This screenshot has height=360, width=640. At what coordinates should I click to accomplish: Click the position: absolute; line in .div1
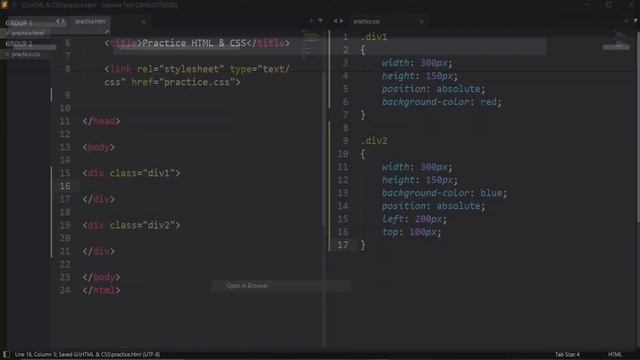[433, 89]
